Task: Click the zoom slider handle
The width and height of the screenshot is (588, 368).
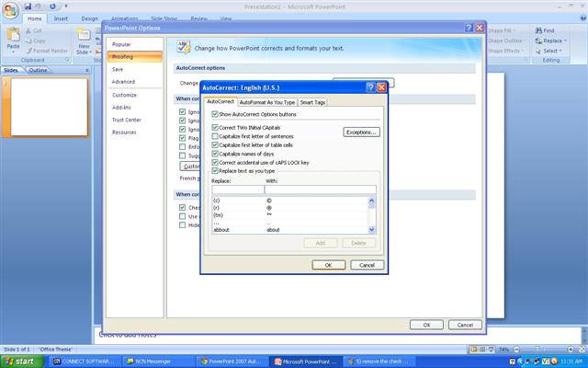Action: pyautogui.click(x=537, y=350)
